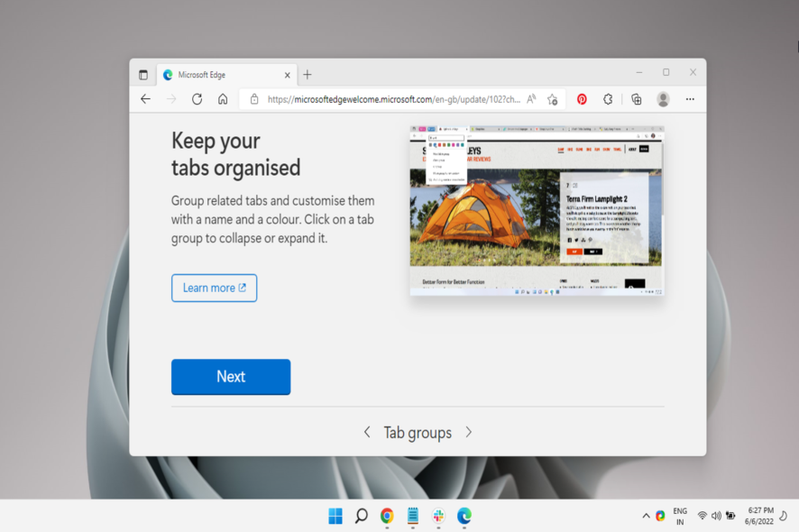The width and height of the screenshot is (799, 532).
Task: Refresh the current page
Action: point(197,99)
